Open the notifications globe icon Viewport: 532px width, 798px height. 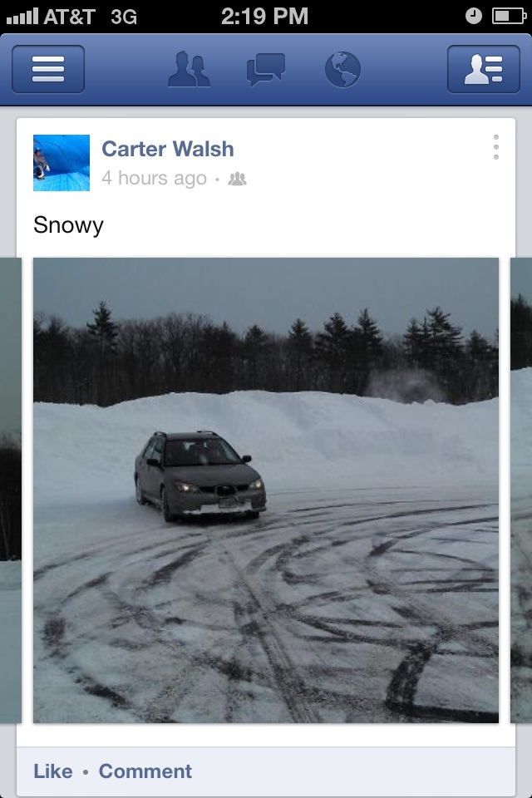click(342, 69)
